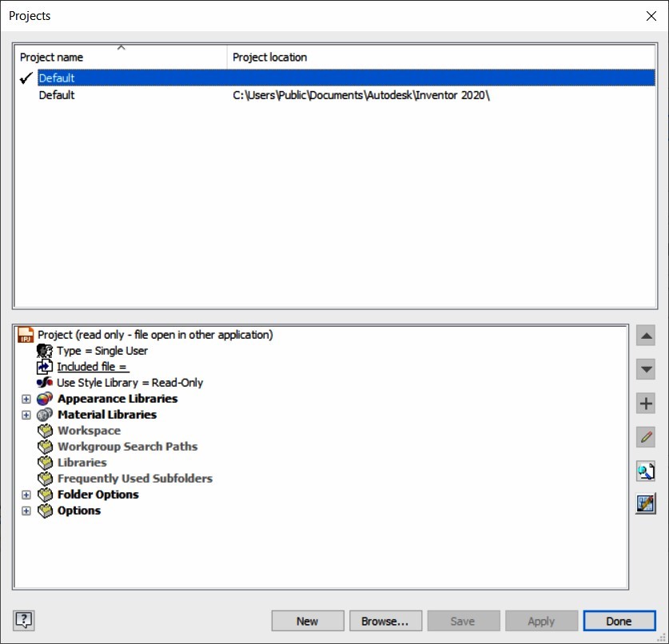Click the move up arrow icon
Image resolution: width=669 pixels, height=644 pixels.
(x=646, y=336)
